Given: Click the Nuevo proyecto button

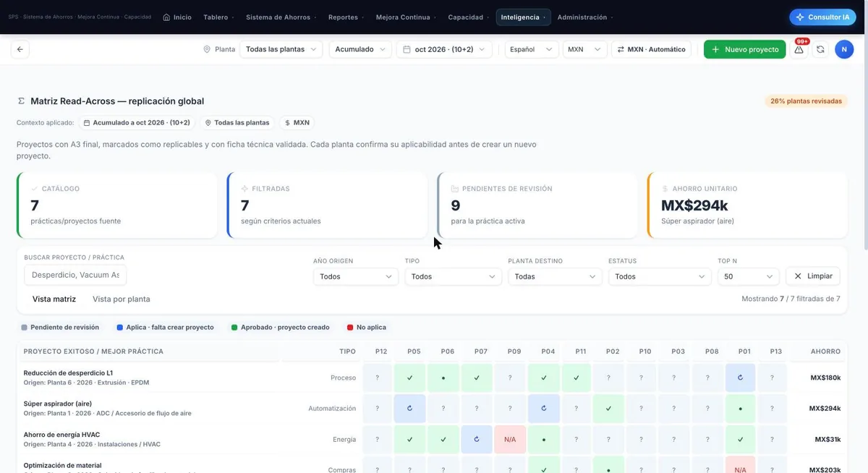Looking at the screenshot, I should pyautogui.click(x=744, y=49).
